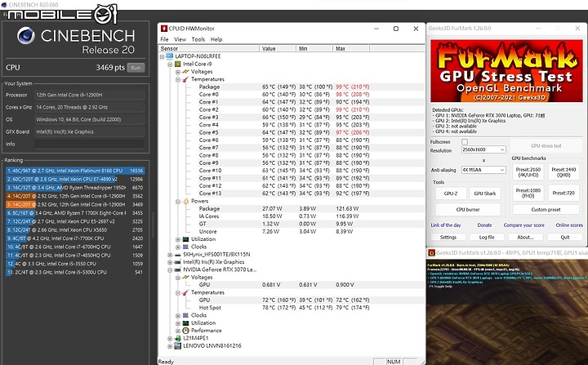Click the Voltages icon under Intel Core i9

coord(185,72)
